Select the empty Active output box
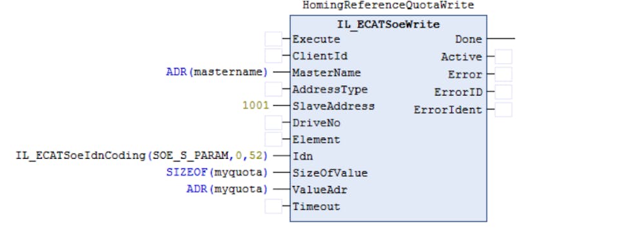This screenshot has height=237, width=644. [503, 56]
